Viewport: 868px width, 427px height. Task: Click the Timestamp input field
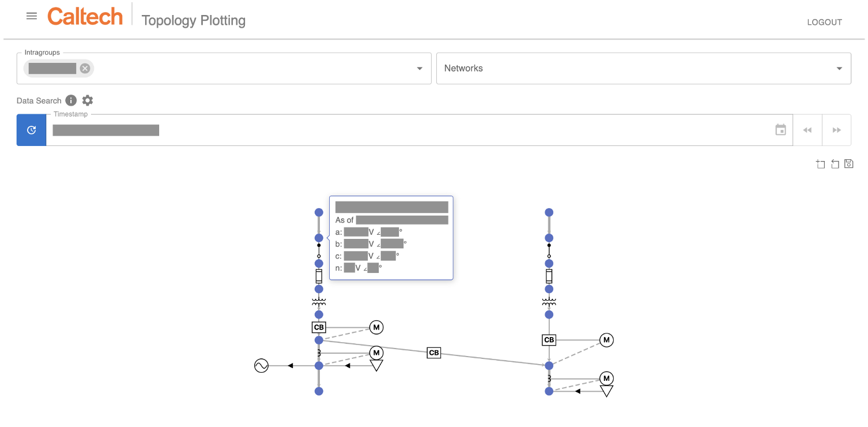pyautogui.click(x=403, y=130)
